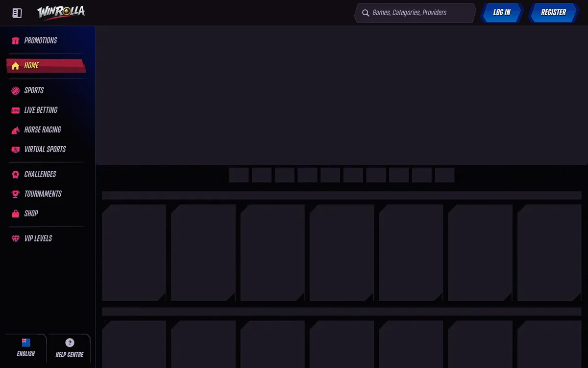The width and height of the screenshot is (588, 368).
Task: Click the Help Centre question mark icon
Action: [70, 342]
